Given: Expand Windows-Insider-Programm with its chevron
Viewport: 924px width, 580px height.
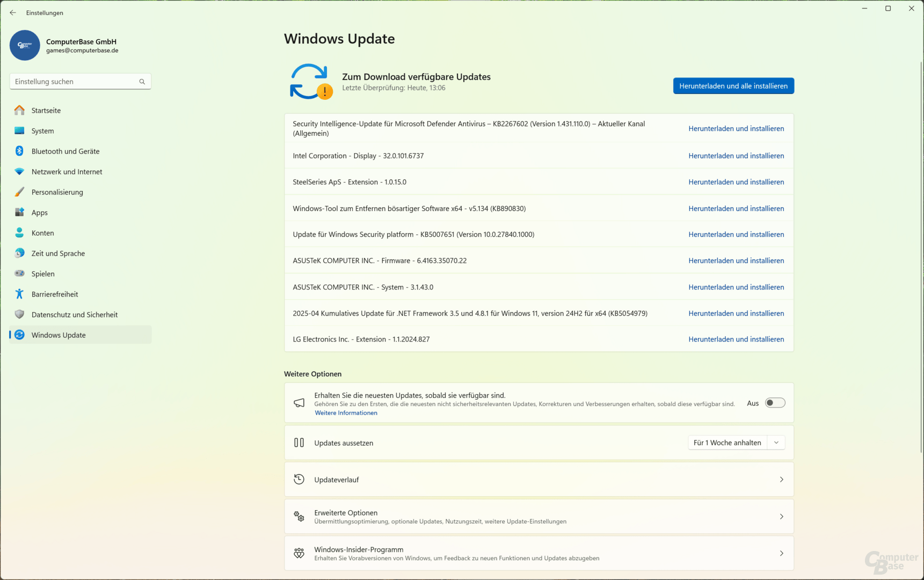Looking at the screenshot, I should [x=782, y=553].
